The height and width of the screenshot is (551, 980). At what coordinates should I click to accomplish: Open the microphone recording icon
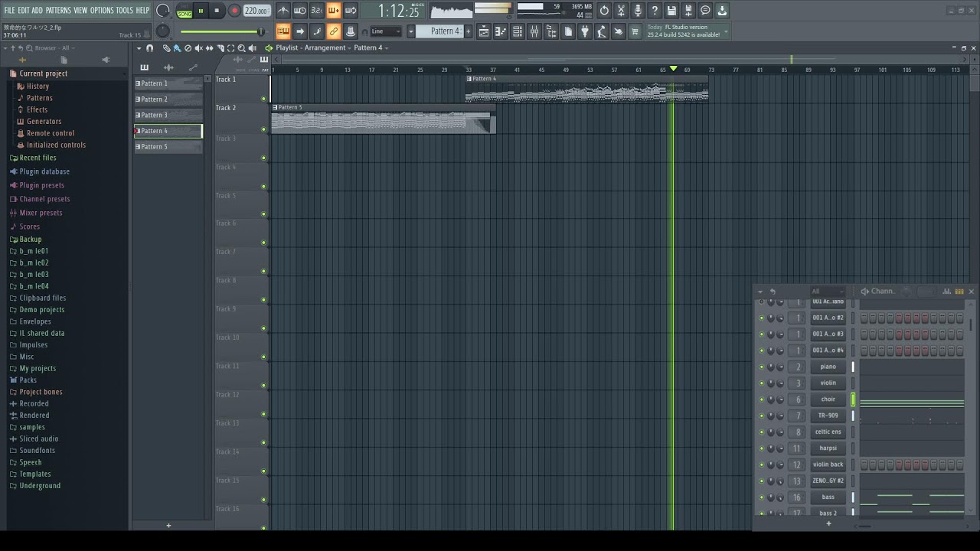[638, 11]
